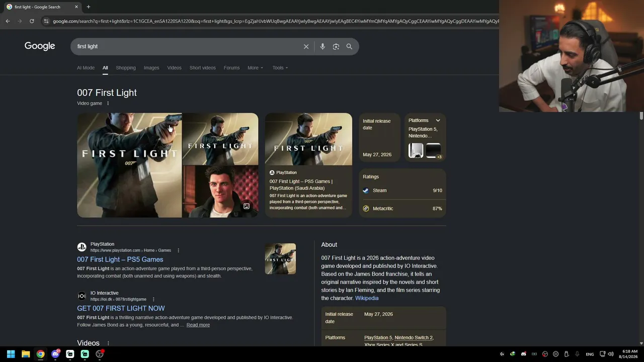Open the PlayStation 5 platform link
Viewport: 644px width, 362px height.
tap(378, 338)
